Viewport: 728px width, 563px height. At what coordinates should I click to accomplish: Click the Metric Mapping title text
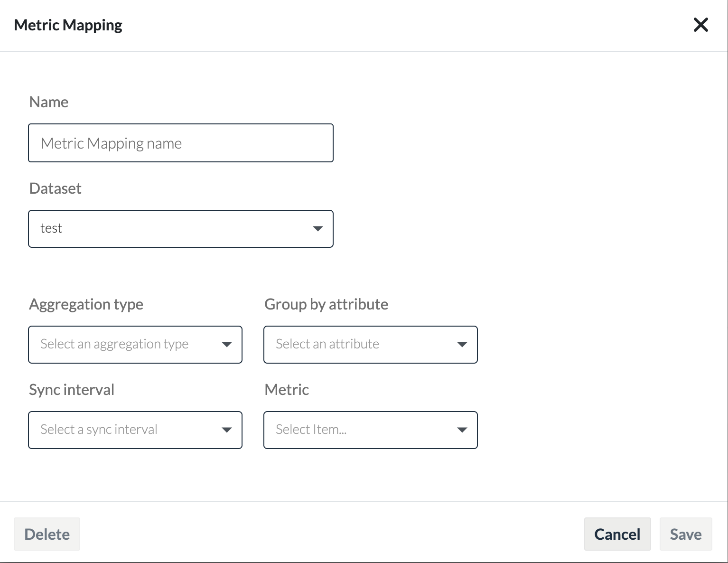click(68, 25)
